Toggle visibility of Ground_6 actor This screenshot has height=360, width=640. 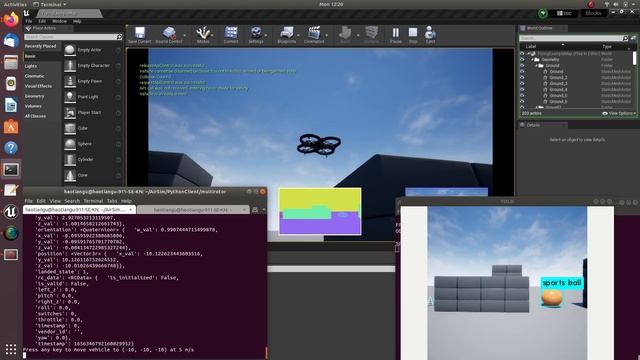pos(522,101)
